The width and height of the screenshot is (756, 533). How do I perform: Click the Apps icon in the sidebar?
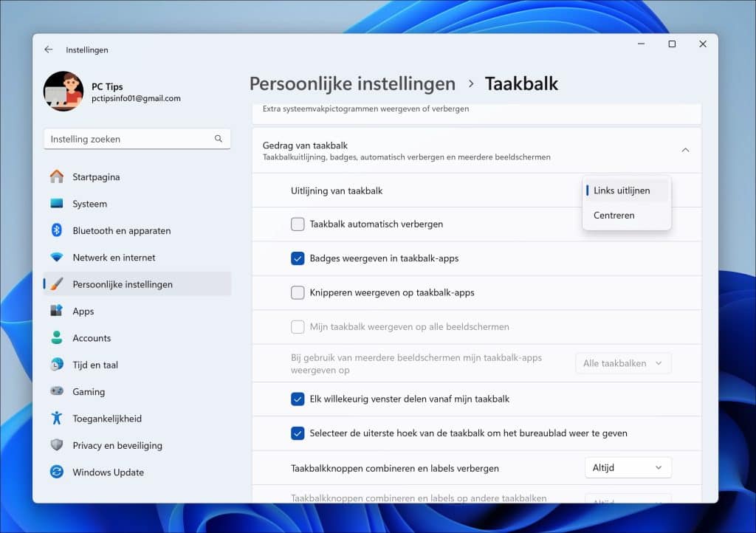tap(56, 311)
